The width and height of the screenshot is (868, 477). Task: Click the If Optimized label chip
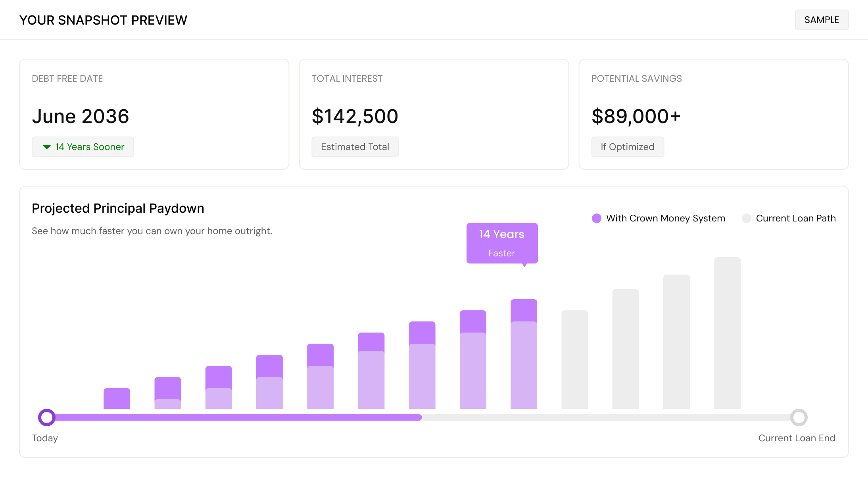point(628,147)
